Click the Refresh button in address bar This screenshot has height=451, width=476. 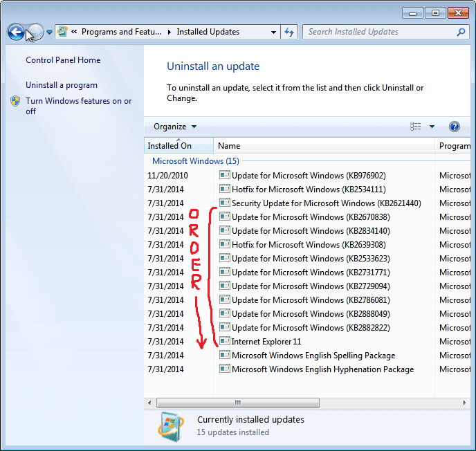click(289, 32)
